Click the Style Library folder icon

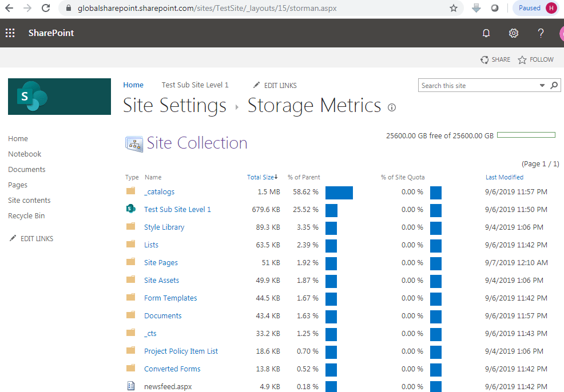point(130,226)
